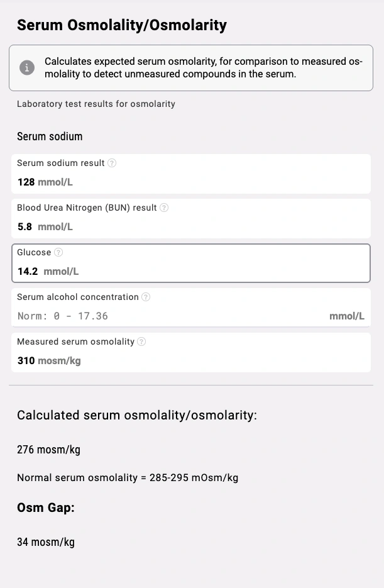The image size is (384, 588).
Task: Select the Measured serum osmolality value 310
Action: 25,360
